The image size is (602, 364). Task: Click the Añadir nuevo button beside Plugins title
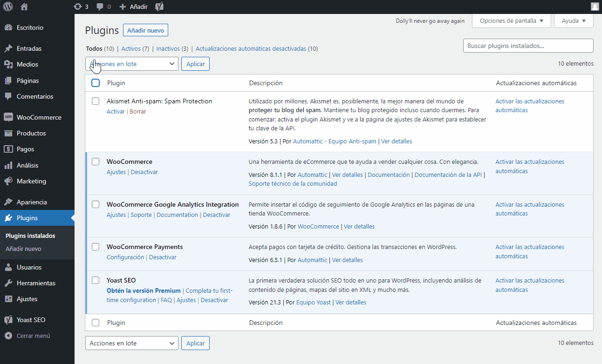point(145,30)
